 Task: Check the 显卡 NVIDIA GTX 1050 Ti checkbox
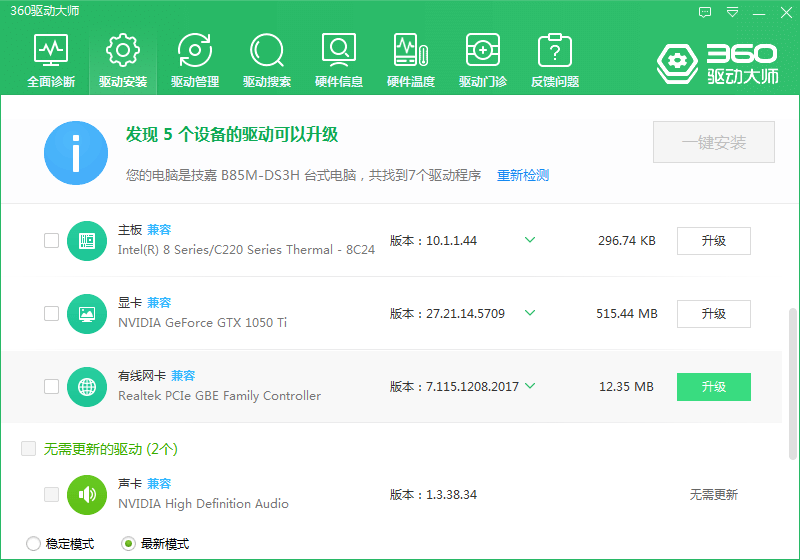click(51, 313)
